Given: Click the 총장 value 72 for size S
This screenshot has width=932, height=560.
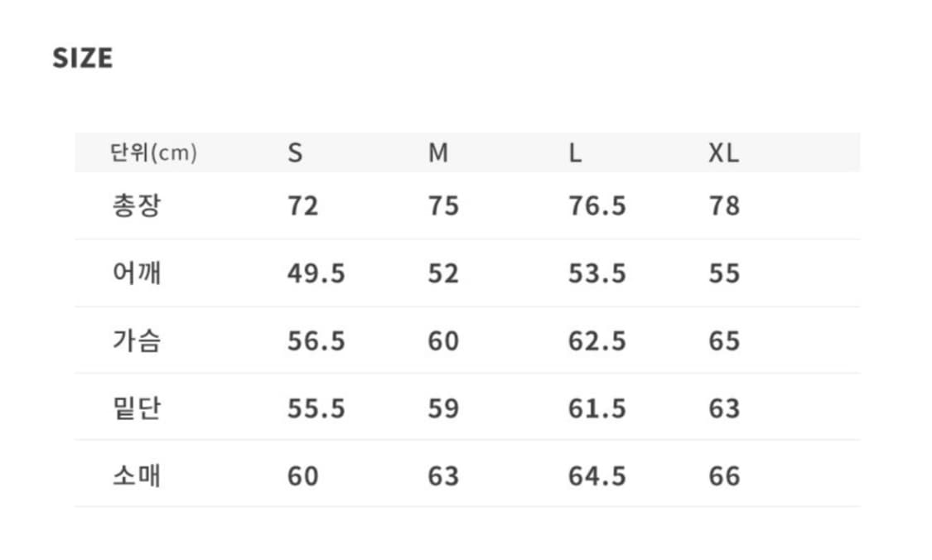Looking at the screenshot, I should click(302, 205).
